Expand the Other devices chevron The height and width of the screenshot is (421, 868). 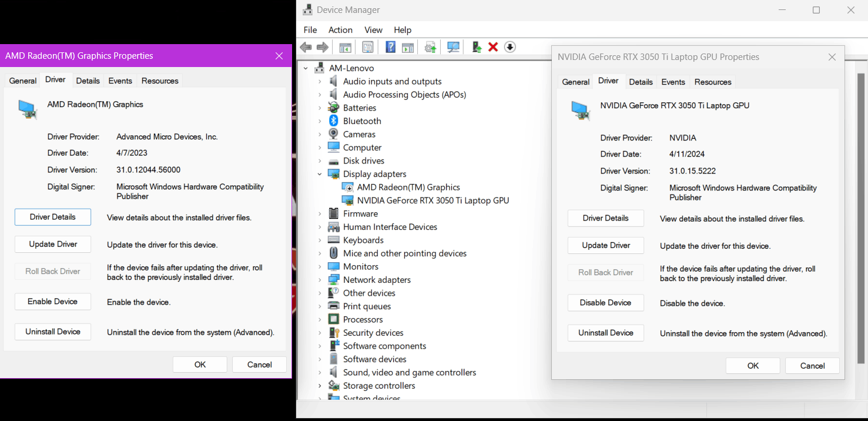click(320, 293)
